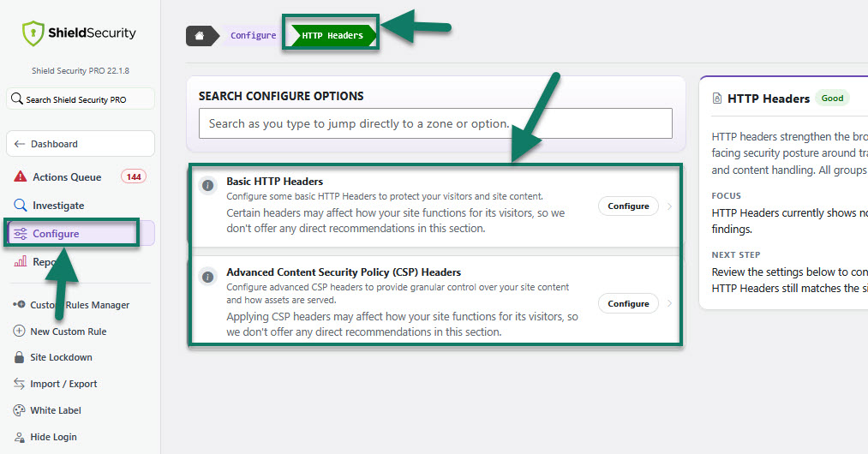Click the Good status badge
Screen dimensions: 868x454
point(832,98)
